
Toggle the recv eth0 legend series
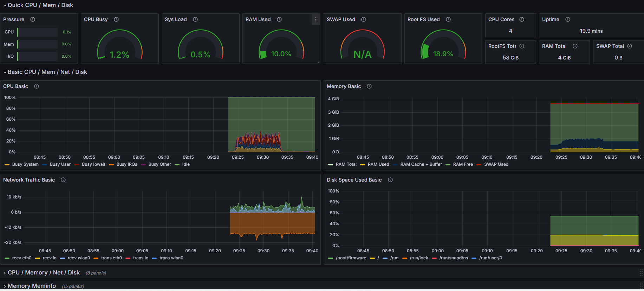click(x=21, y=258)
